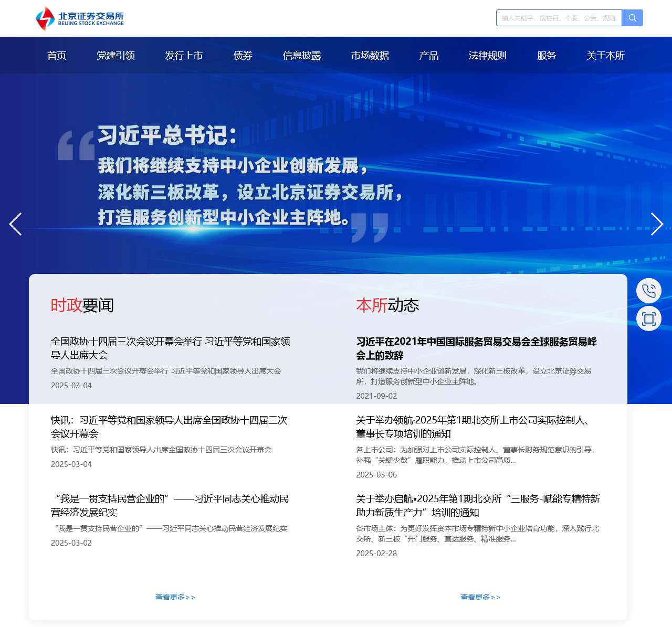Click the 本所动态 section heading
The width and height of the screenshot is (672, 627).
(x=387, y=305)
